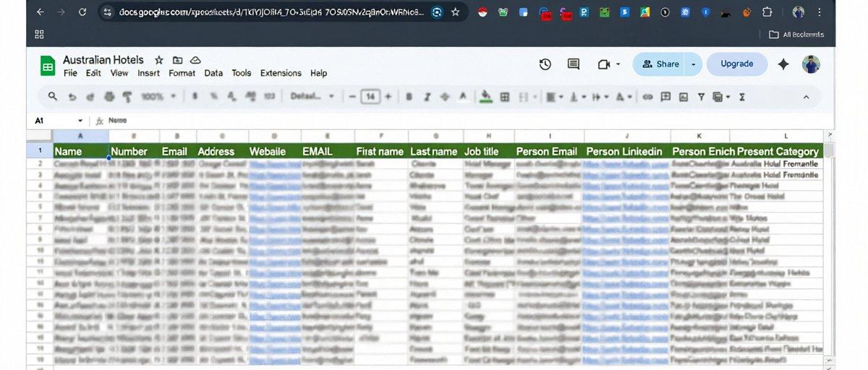
Task: Click the Share button
Action: [659, 64]
